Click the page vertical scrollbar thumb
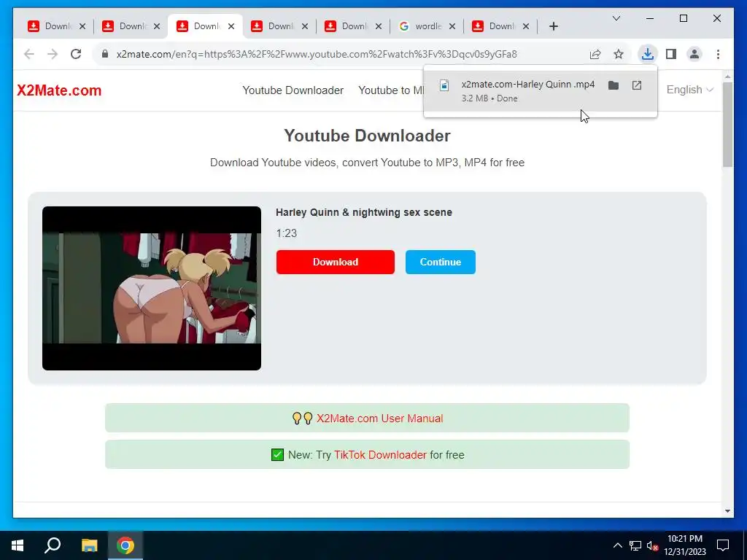The width and height of the screenshot is (747, 560). pyautogui.click(x=727, y=125)
